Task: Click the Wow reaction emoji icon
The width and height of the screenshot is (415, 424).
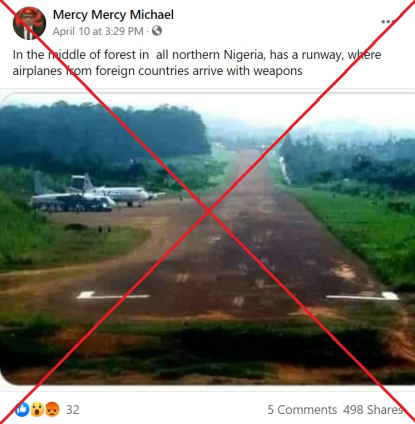Action: click(37, 409)
